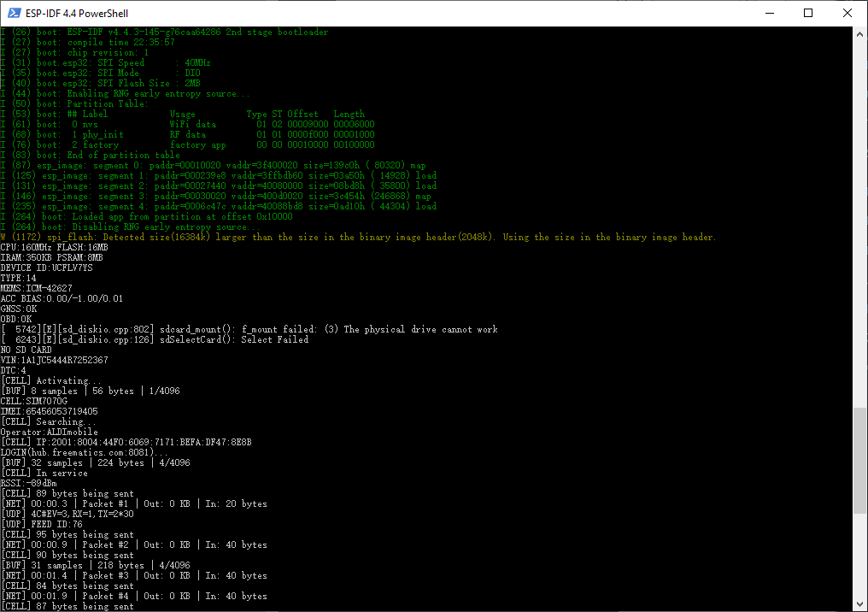
Task: Click the 'NO SD CARD' line
Action: [x=26, y=350]
